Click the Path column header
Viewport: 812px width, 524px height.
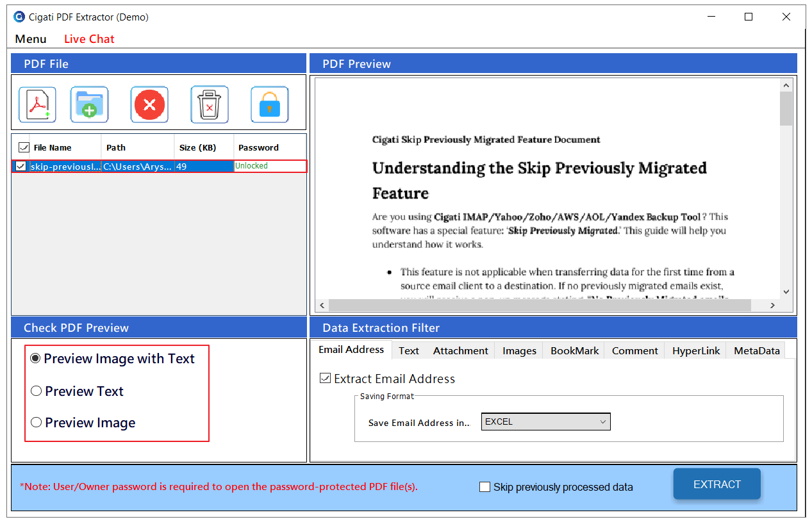tap(138, 147)
